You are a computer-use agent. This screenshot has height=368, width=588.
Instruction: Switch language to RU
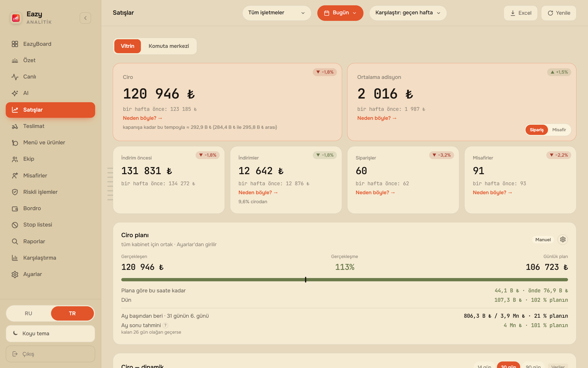click(x=28, y=313)
